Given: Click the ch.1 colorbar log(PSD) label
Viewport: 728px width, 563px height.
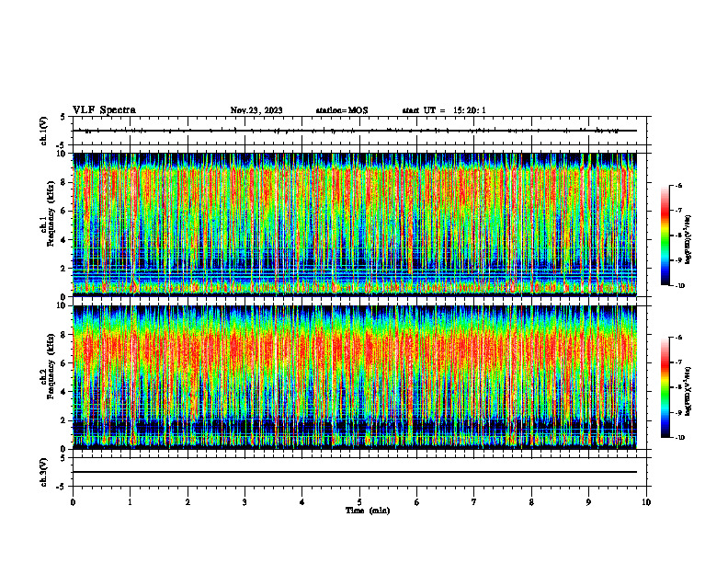Looking at the screenshot, I should [x=689, y=239].
